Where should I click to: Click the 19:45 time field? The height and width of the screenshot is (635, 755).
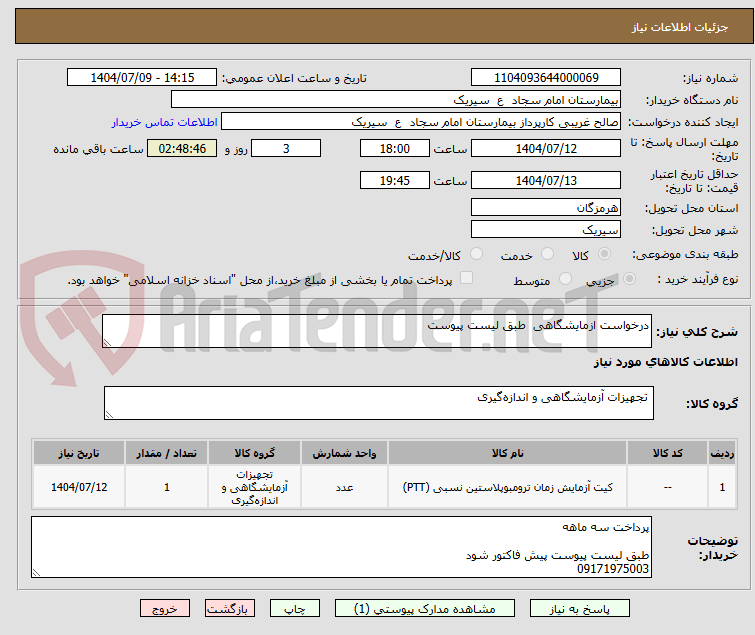click(395, 180)
